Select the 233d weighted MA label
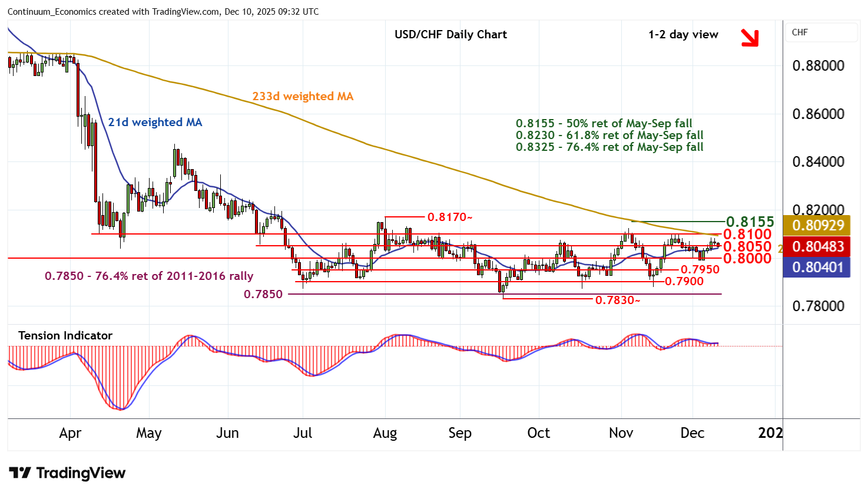Image resolution: width=868 pixels, height=495 pixels. [303, 96]
